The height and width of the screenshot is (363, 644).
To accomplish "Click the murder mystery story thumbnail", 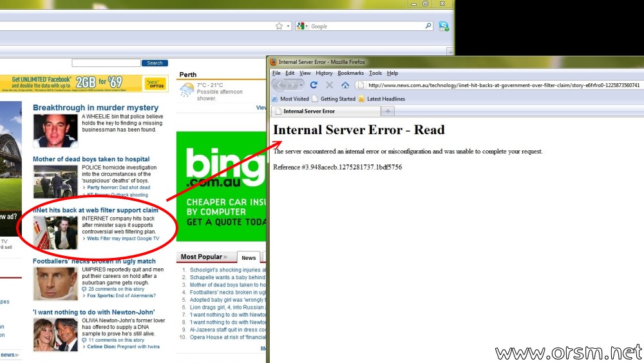I will pos(55,131).
